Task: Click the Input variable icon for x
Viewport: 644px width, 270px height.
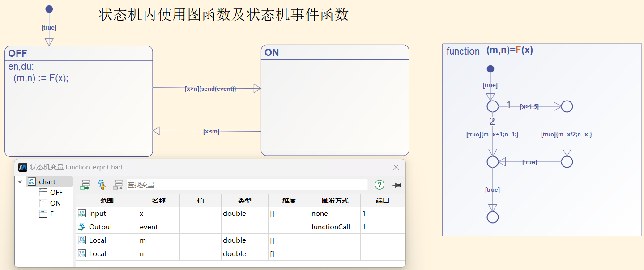Action: [x=82, y=214]
